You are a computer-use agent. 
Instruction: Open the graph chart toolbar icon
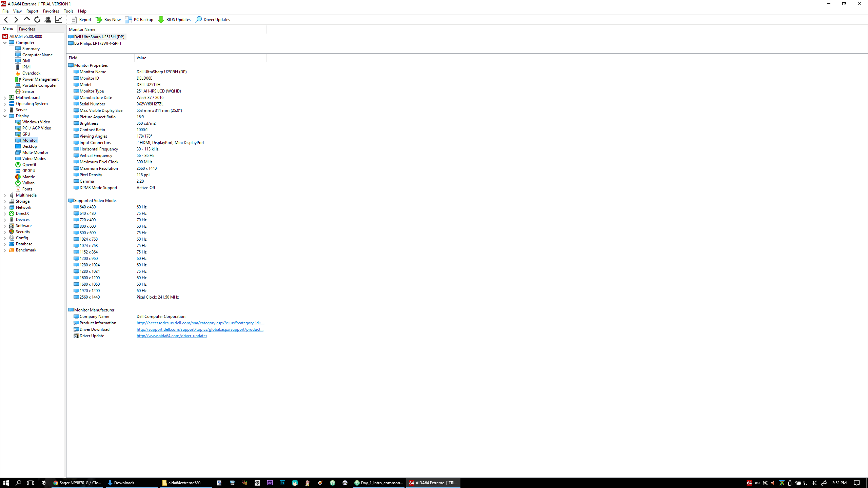point(58,20)
